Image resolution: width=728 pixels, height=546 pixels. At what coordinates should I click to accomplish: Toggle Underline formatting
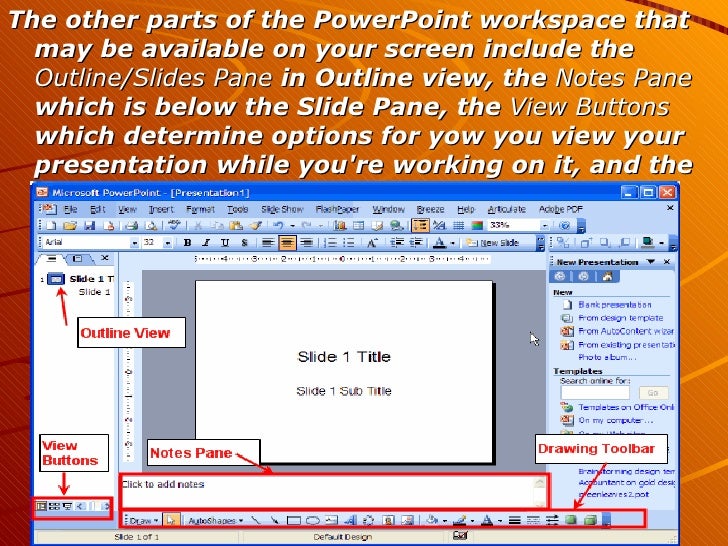click(x=225, y=242)
